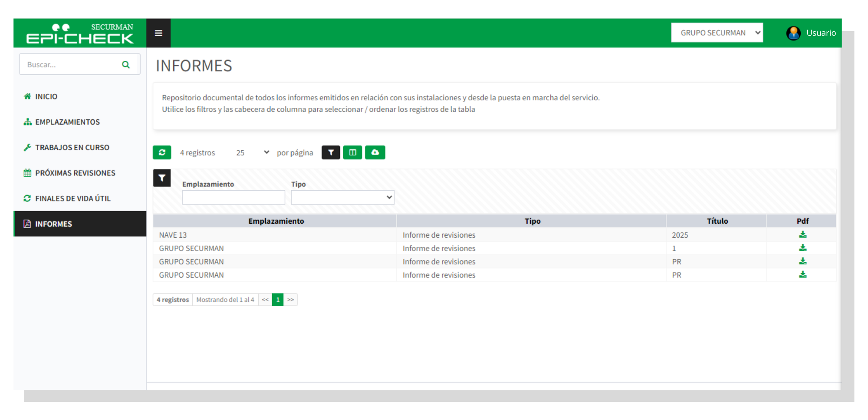This screenshot has height=420, width=868.
Task: Open the records per page dropdown
Action: [x=252, y=152]
